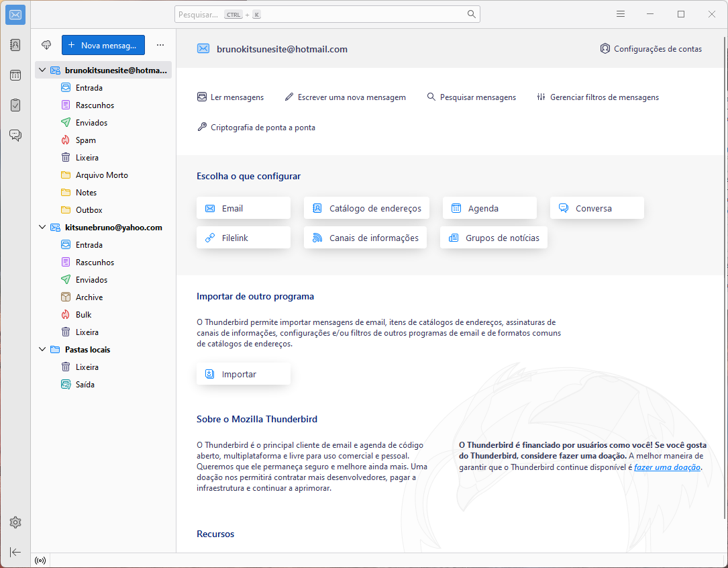
Task: Follow the fazer uma doação link
Action: click(x=667, y=467)
